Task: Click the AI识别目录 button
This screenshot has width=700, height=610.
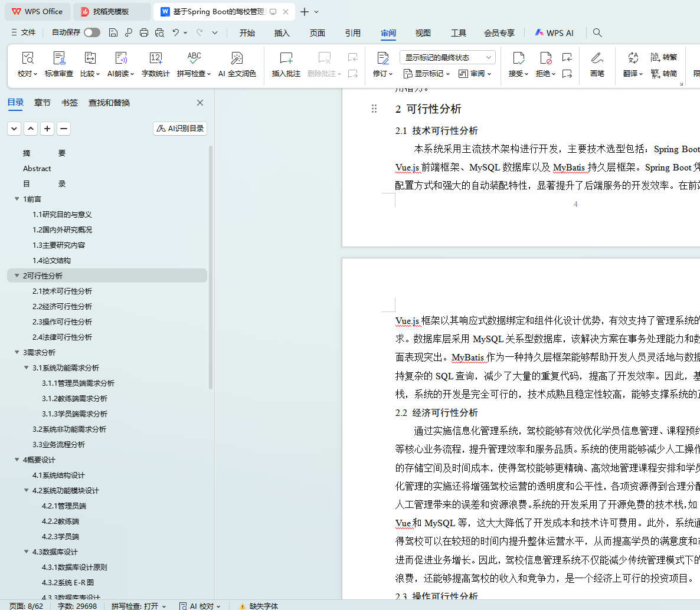Action: (x=180, y=128)
